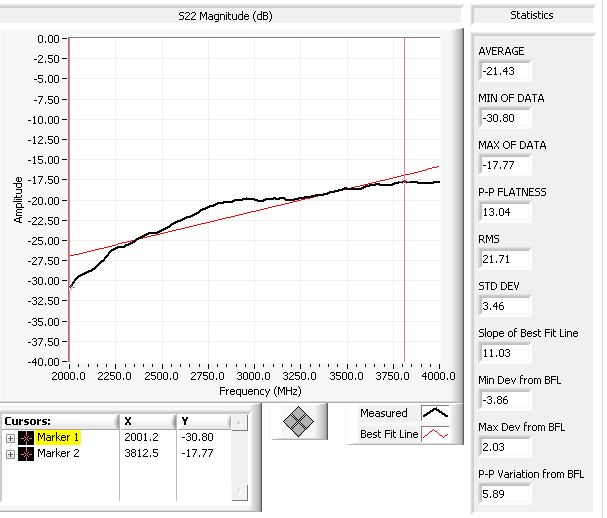Click the P-P FLATNESS field 13.04
The height and width of the screenshot is (518, 607).
point(505,212)
